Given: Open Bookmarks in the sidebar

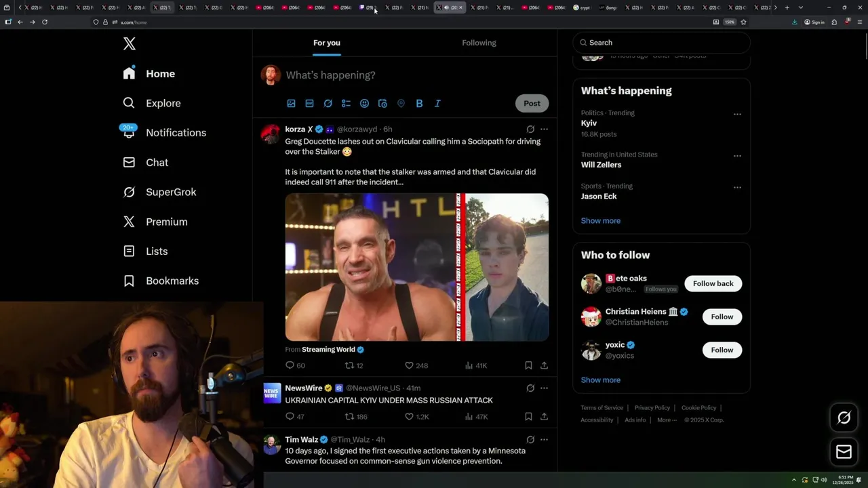Looking at the screenshot, I should coord(161,281).
